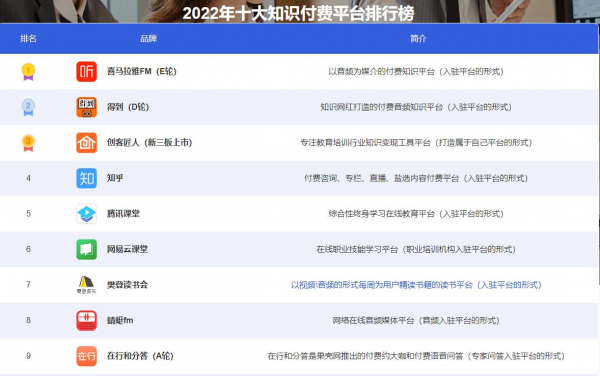The height and width of the screenshot is (376, 600).
Task: Select the 品牌 column header
Action: [148, 38]
